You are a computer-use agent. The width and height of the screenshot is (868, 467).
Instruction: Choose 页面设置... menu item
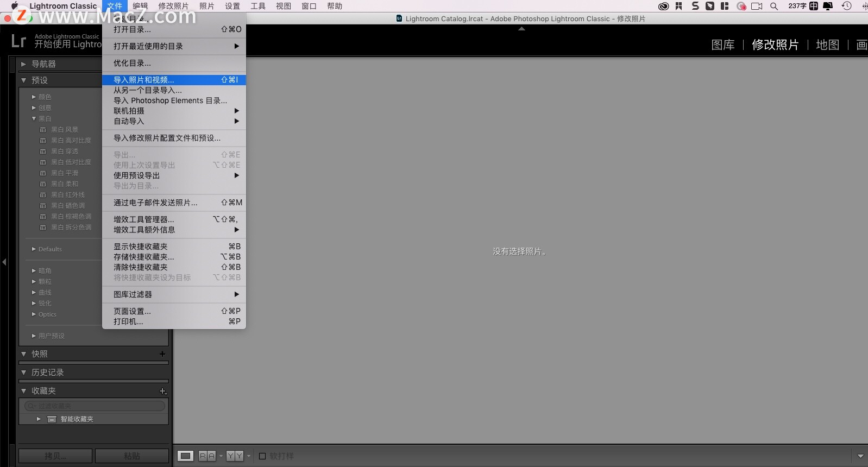(174, 311)
